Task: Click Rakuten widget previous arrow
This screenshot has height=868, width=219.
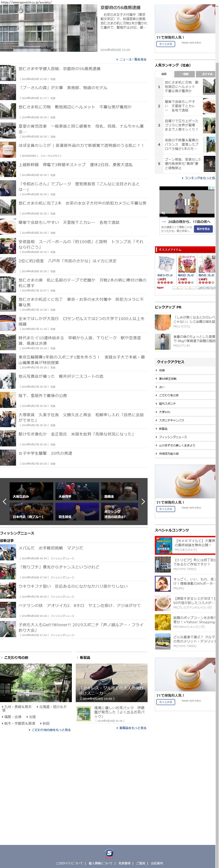Action: [x=178, y=288]
